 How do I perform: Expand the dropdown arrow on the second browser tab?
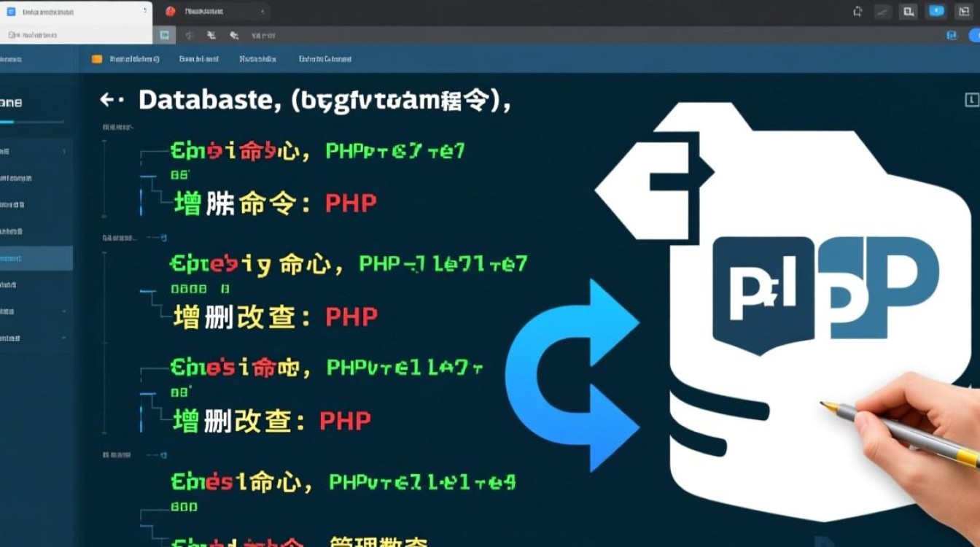tap(262, 12)
